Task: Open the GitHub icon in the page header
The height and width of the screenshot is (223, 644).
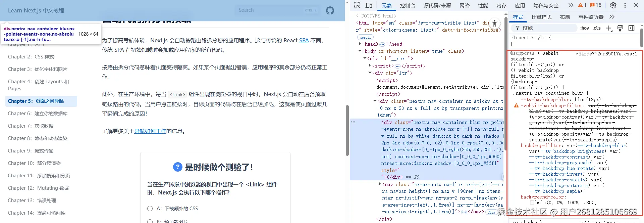Action: coord(330,10)
